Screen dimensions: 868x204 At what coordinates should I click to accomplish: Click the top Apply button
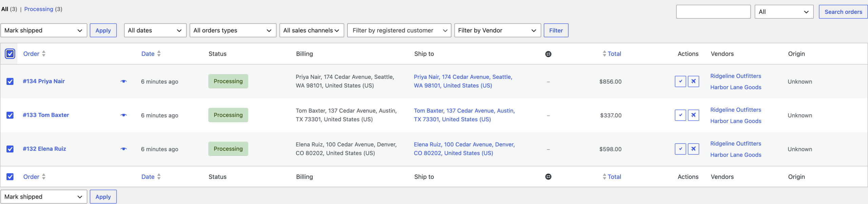coord(103,30)
